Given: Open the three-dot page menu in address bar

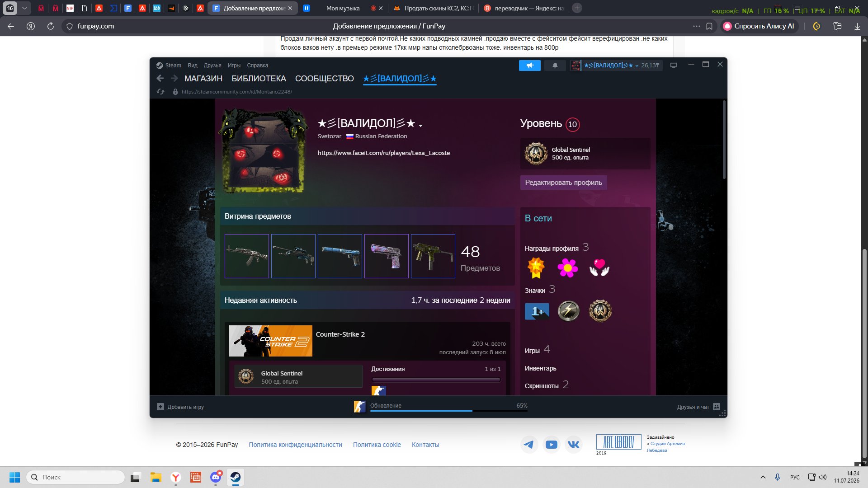Looking at the screenshot, I should [x=697, y=26].
